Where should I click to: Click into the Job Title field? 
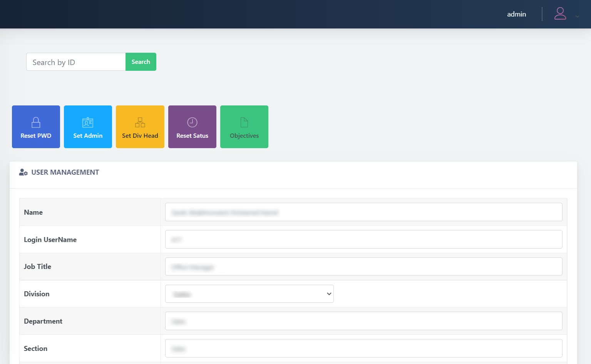point(363,266)
